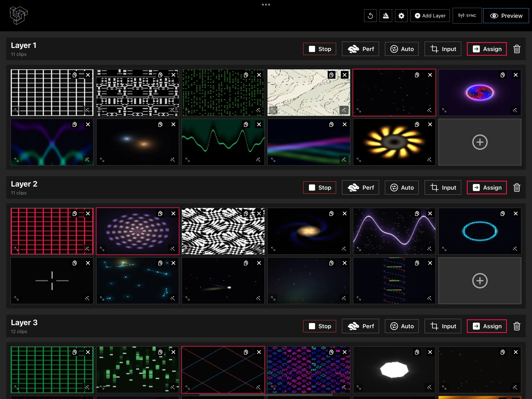Viewport: 532px width, 399px height.
Task: Open Assign for Layer 1
Action: tap(487, 49)
